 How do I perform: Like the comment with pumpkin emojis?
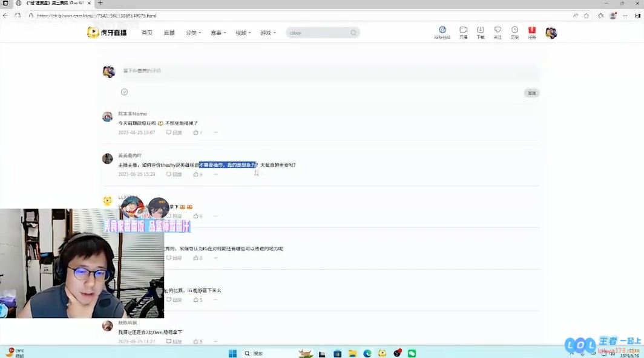point(197,216)
